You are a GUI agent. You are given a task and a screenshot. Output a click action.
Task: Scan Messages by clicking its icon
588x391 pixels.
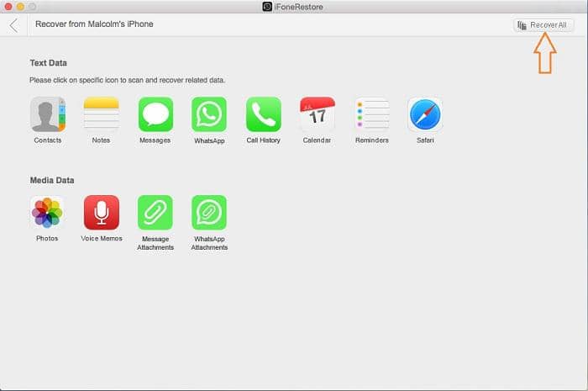(x=155, y=114)
